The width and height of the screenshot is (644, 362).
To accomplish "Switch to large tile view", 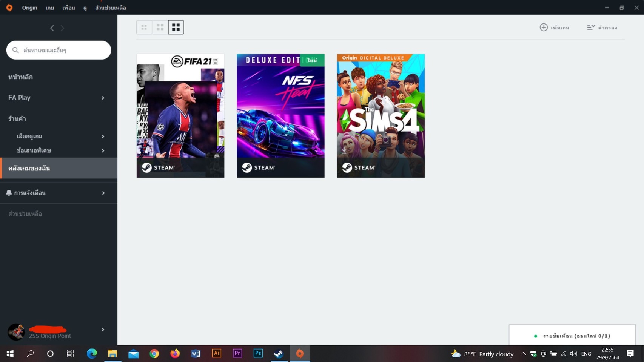I will coord(176,27).
